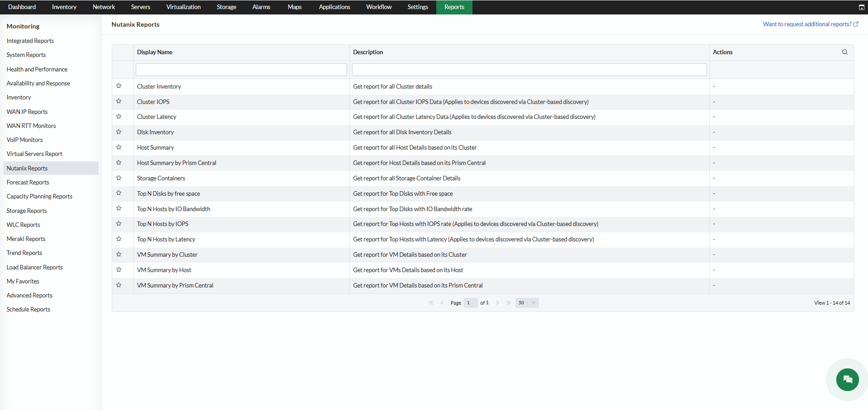Open the Cluster Inventory report

click(x=159, y=86)
